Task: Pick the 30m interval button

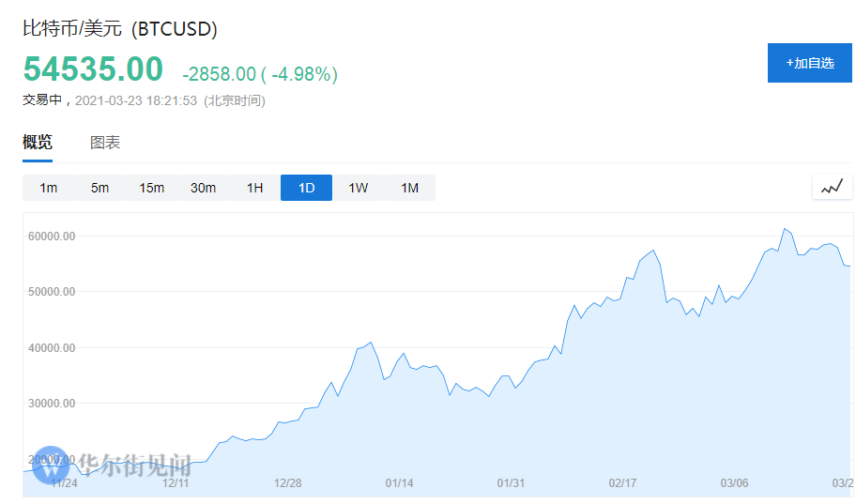Action: point(204,188)
